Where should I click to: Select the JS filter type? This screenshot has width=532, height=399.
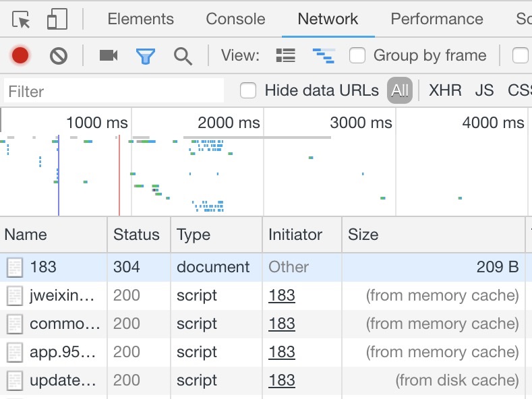(x=484, y=90)
